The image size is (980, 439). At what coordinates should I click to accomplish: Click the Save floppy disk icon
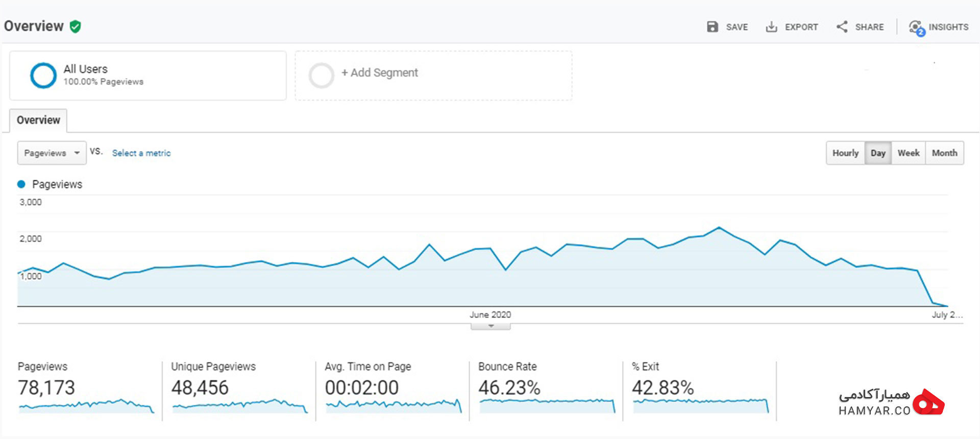(x=713, y=27)
